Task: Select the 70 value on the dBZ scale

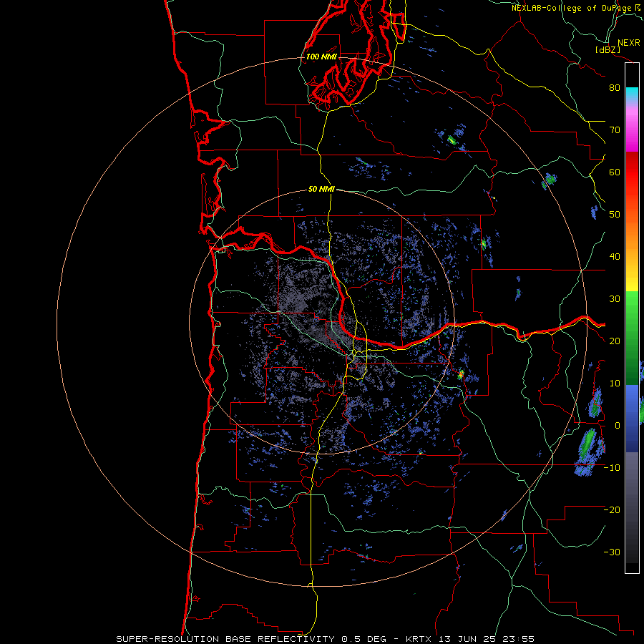Action: [615, 130]
